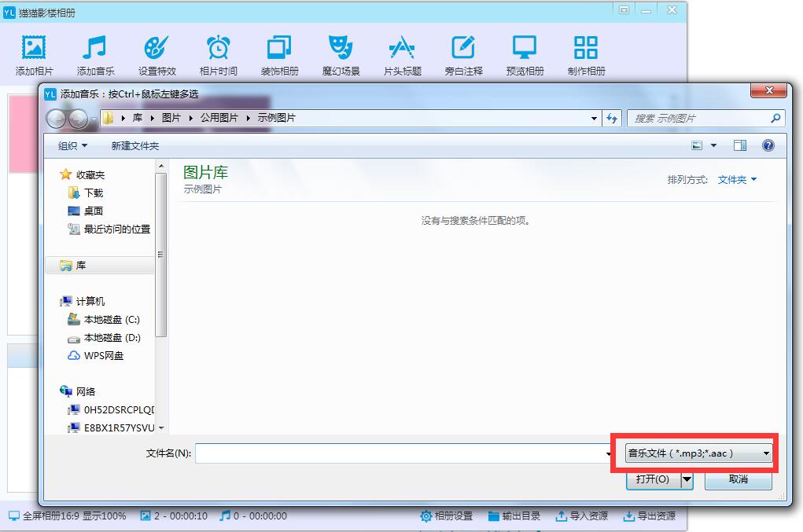Expand the 音乐文件 file type dropdown

(698, 453)
